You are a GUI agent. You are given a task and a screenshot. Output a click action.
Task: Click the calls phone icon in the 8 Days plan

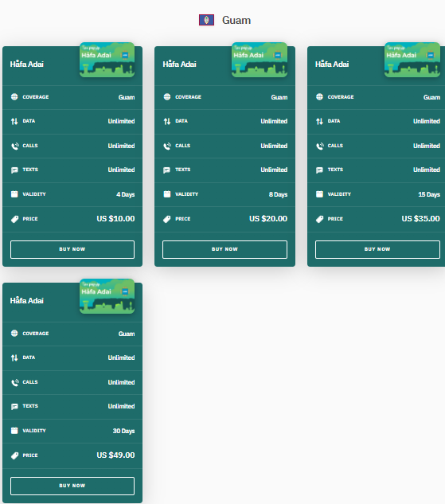pyautogui.click(x=167, y=146)
